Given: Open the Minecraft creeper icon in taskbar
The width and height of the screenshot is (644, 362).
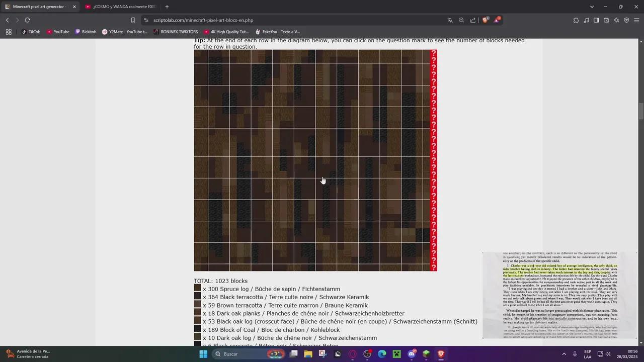Looking at the screenshot, I should [396, 354].
